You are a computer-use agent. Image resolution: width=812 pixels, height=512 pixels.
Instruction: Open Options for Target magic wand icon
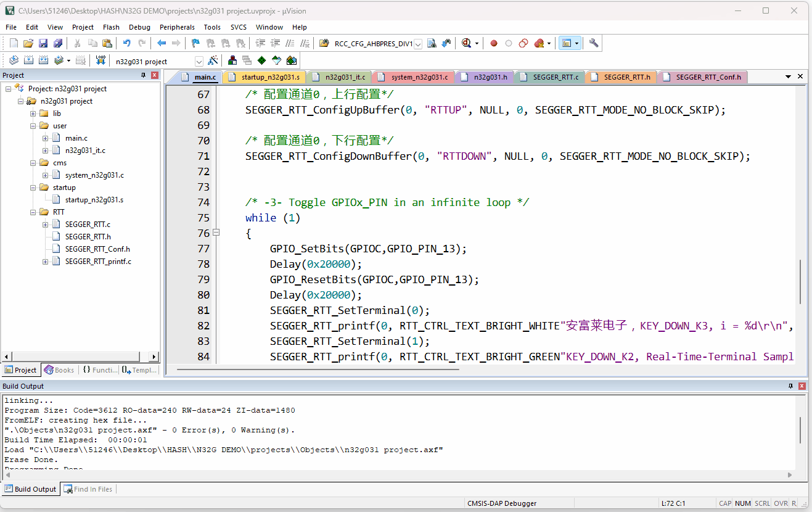213,60
